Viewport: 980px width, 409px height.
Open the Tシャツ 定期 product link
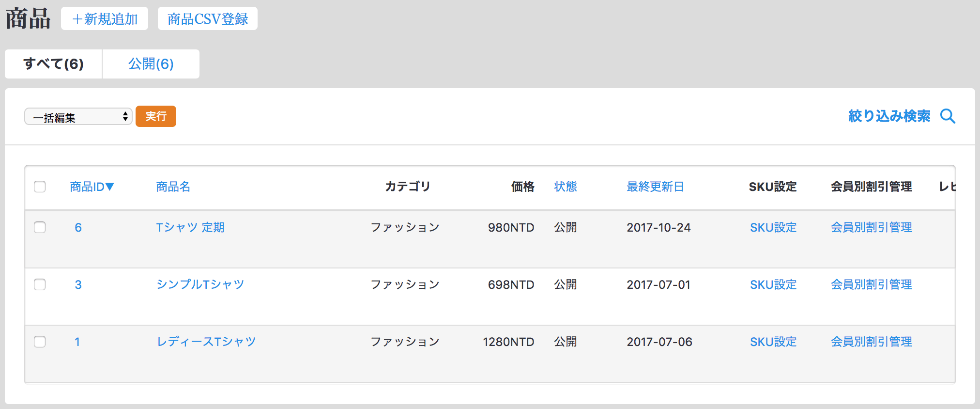(x=190, y=227)
